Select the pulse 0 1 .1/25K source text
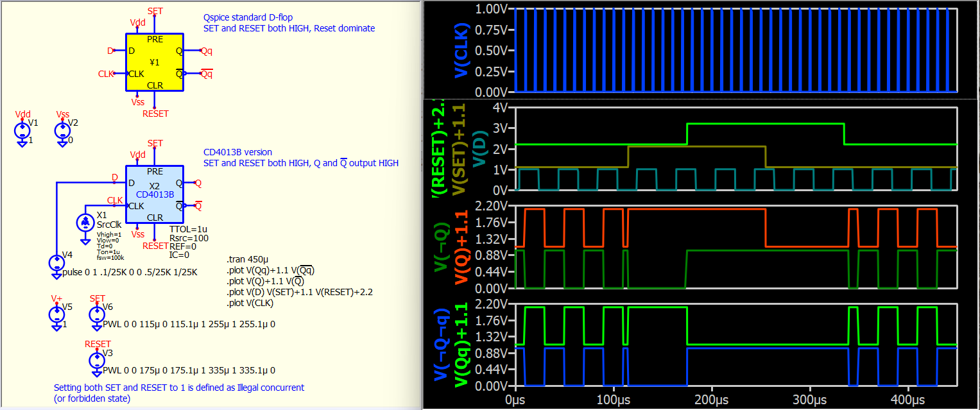Image resolution: width=980 pixels, height=410 pixels. pos(130,273)
